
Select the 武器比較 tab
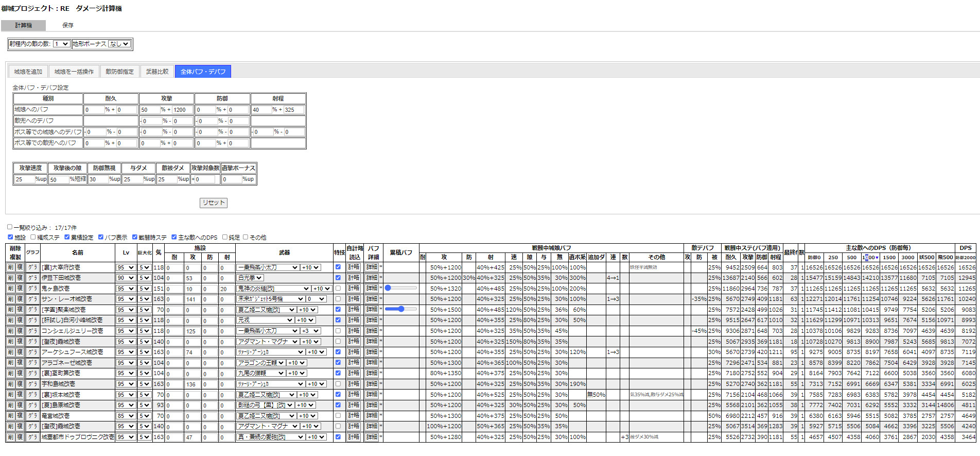157,72
